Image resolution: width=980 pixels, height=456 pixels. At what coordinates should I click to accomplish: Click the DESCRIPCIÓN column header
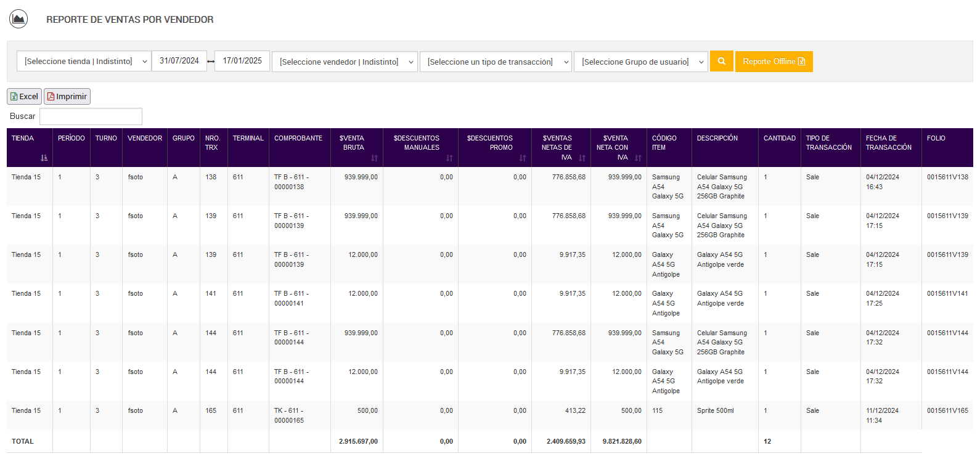(x=725, y=147)
